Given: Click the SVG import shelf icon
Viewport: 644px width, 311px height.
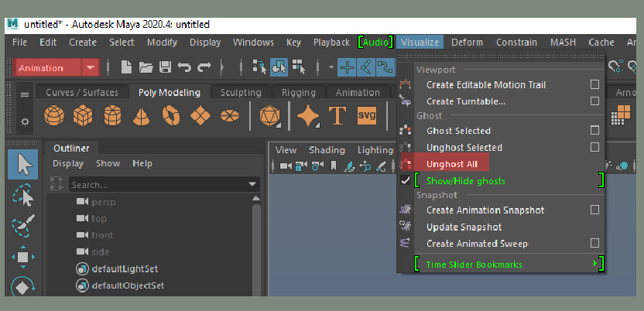Looking at the screenshot, I should 367,116.
